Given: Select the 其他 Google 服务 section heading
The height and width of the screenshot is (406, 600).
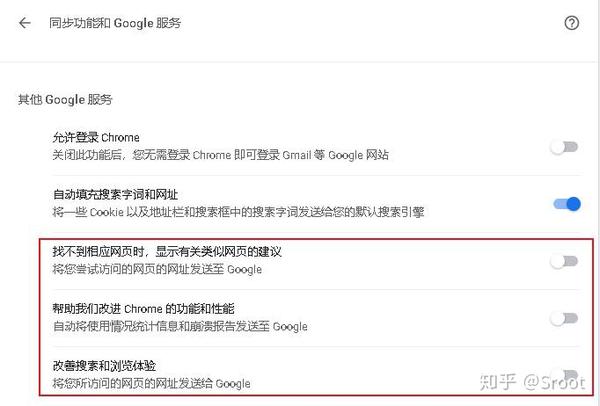Looking at the screenshot, I should 65,100.
